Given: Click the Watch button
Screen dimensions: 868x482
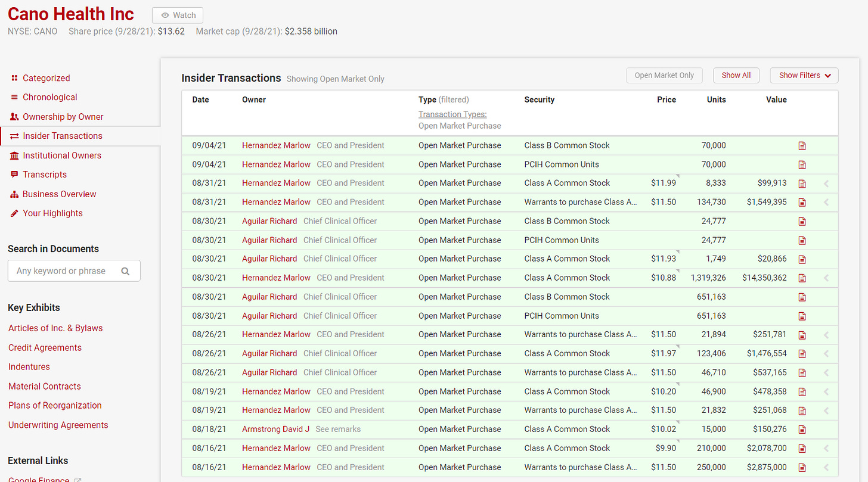Looking at the screenshot, I should tap(178, 15).
